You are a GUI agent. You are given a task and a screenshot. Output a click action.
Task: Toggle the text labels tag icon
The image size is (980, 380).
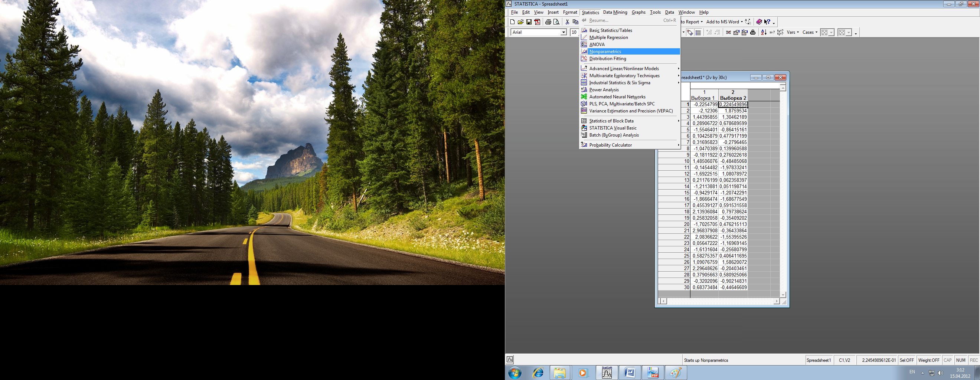click(x=690, y=33)
